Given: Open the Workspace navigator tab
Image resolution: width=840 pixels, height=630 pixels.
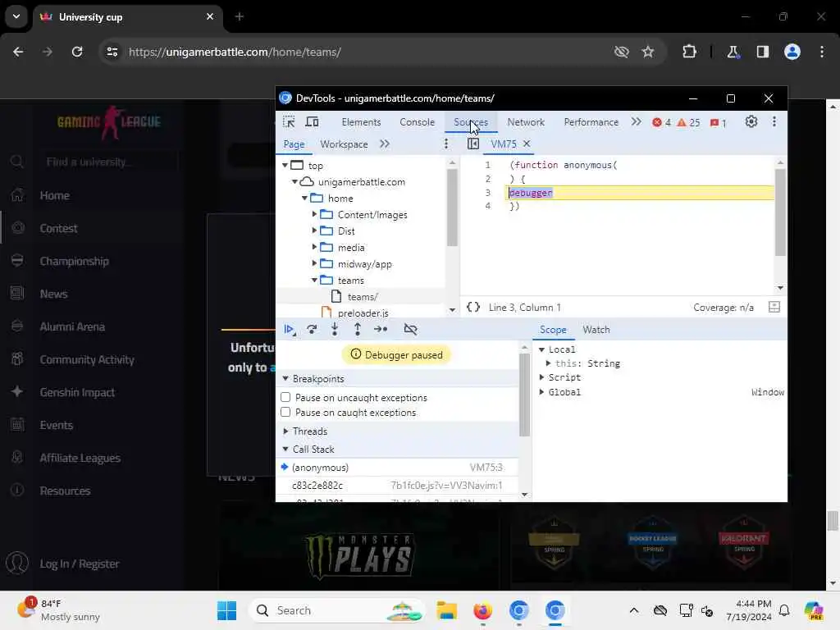Looking at the screenshot, I should coord(344,144).
